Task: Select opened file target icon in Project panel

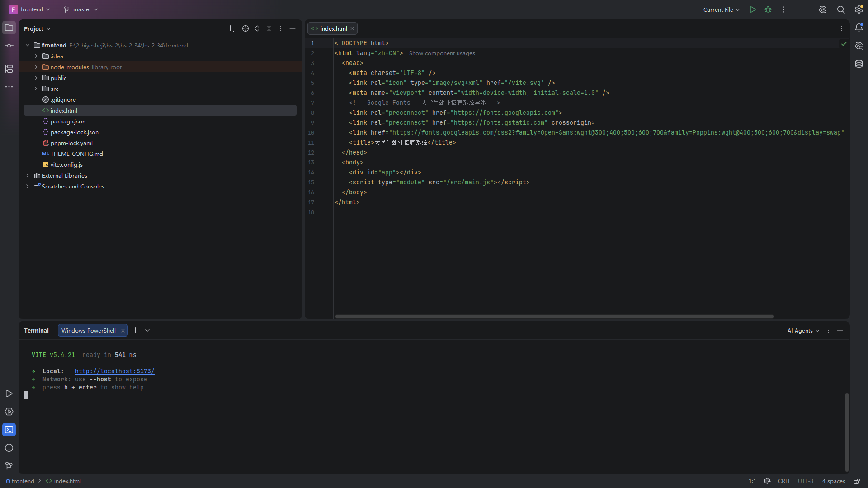Action: (245, 28)
